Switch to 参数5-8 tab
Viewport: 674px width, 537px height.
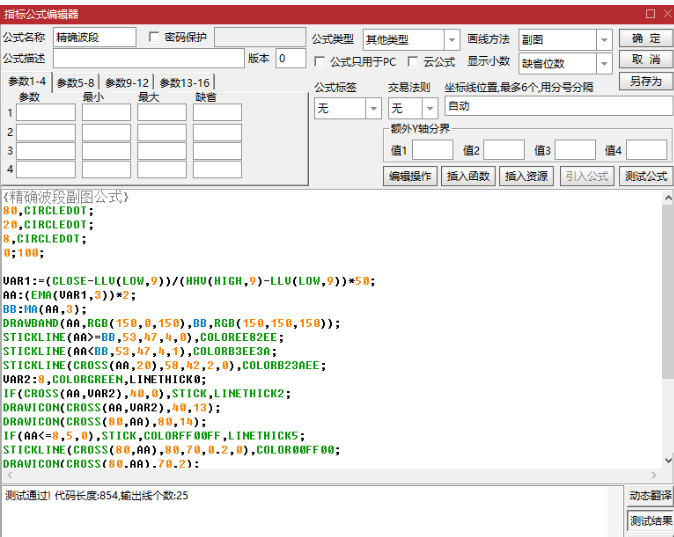click(75, 83)
